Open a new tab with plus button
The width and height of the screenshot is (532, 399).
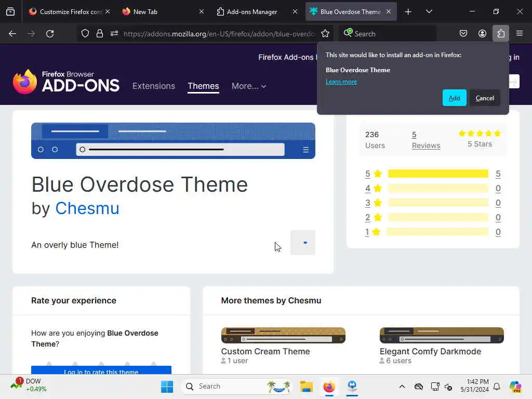[408, 12]
